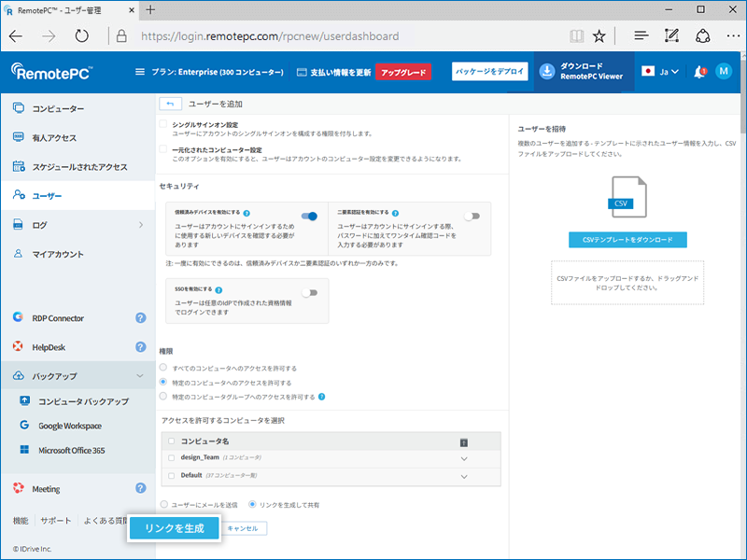The width and height of the screenshot is (747, 560).
Task: Expand the ログ sidebar submenu
Action: (141, 225)
